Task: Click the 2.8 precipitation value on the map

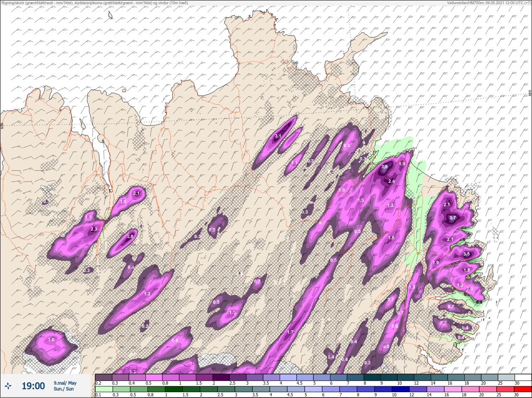Action: pos(130,236)
